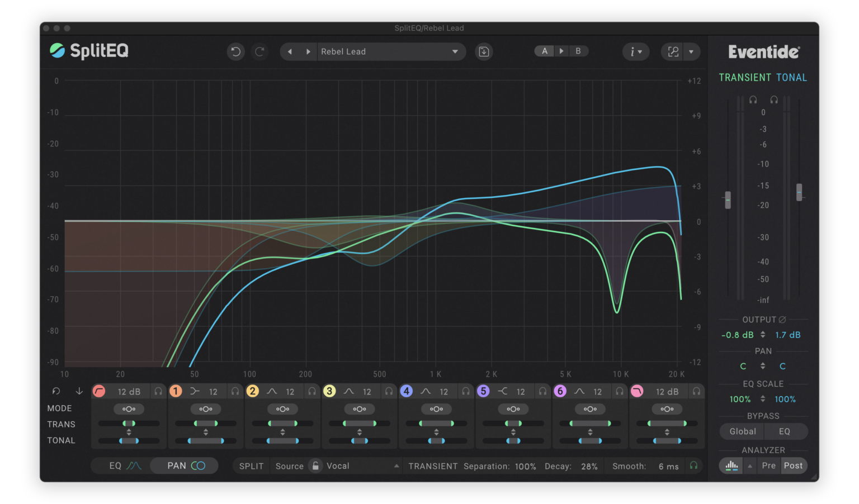
Task: Switch to the TONAL tab
Action: (x=792, y=77)
